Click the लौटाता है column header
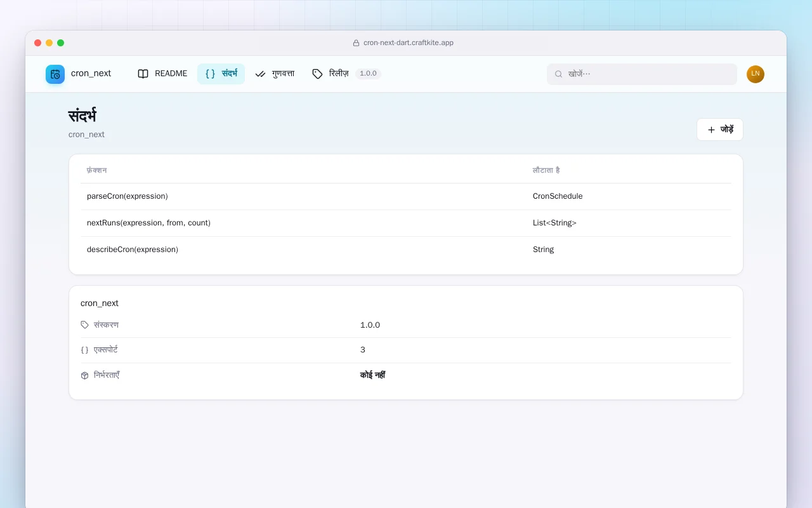Screen dimensions: 812x508 tap(546, 170)
